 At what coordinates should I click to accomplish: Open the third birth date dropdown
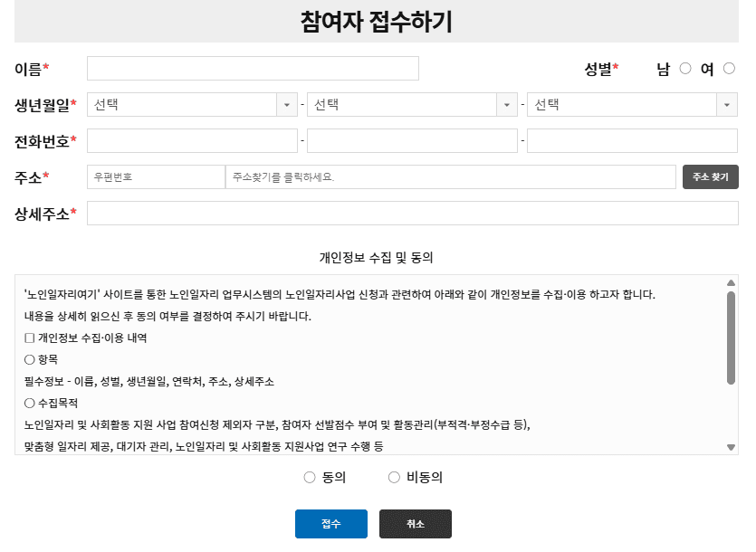632,105
